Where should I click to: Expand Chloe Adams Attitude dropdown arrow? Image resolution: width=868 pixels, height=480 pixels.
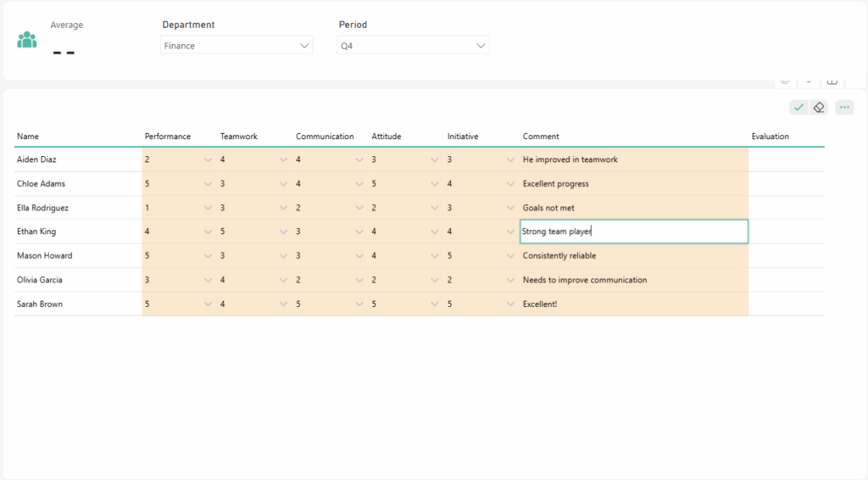coord(435,184)
